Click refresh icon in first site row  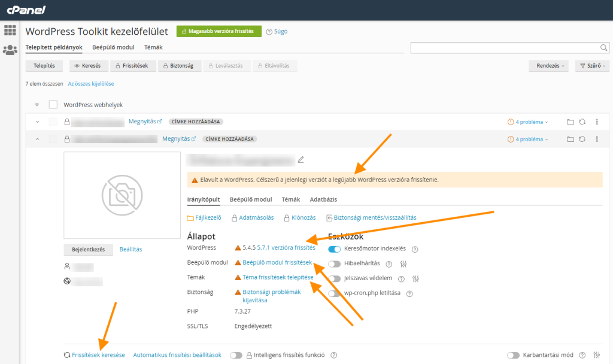582,122
